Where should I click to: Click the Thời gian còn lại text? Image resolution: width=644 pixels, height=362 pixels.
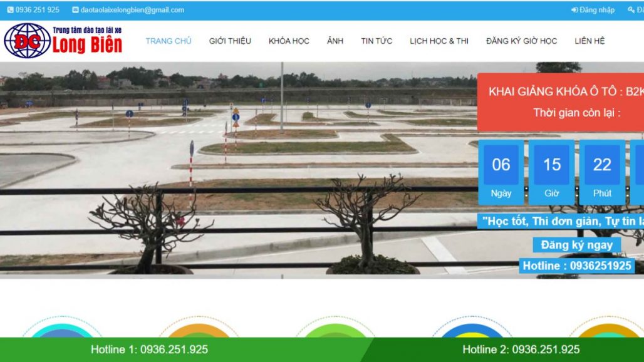576,113
